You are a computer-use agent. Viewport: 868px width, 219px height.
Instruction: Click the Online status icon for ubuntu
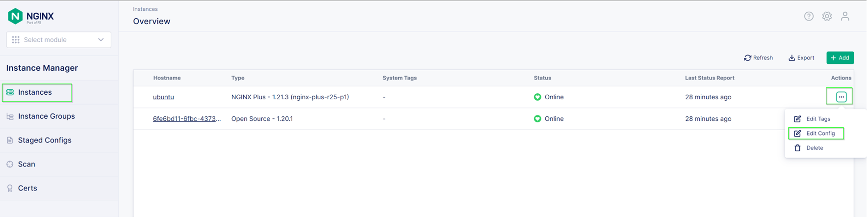click(x=537, y=97)
